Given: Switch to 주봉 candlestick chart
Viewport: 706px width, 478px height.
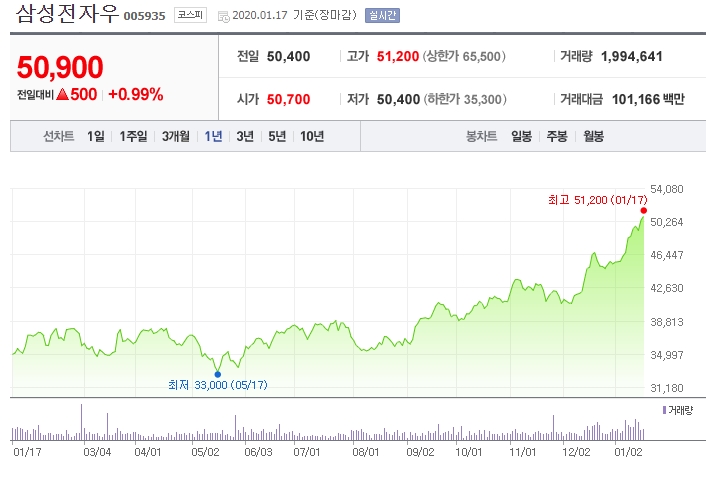Looking at the screenshot, I should coord(557,136).
